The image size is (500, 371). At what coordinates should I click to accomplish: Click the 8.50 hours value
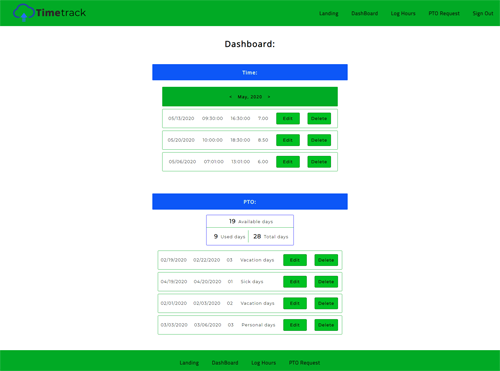[x=263, y=140]
